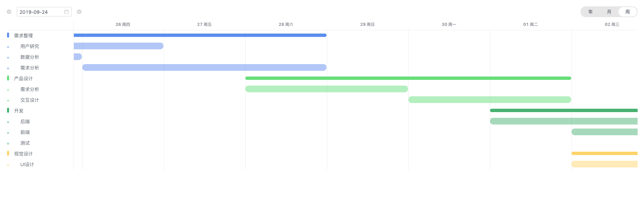Select the 周 (week) view option
The width and height of the screenshot is (644, 198).
pos(628,12)
